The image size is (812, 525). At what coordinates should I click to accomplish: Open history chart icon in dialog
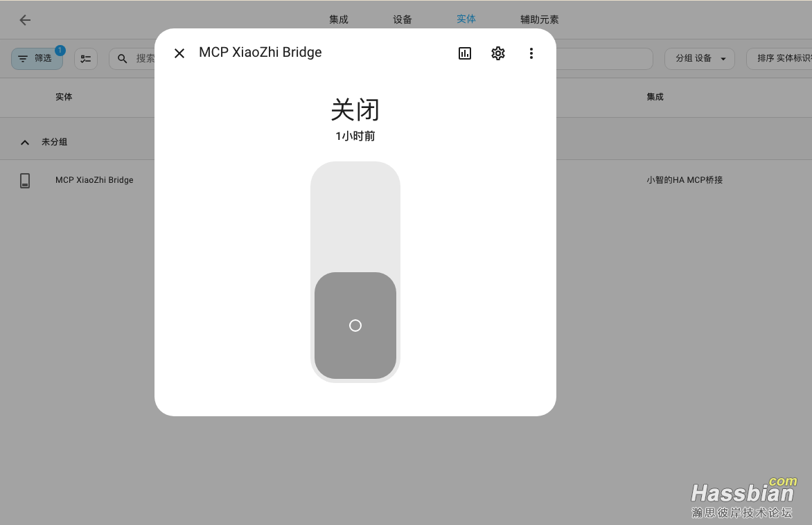464,53
